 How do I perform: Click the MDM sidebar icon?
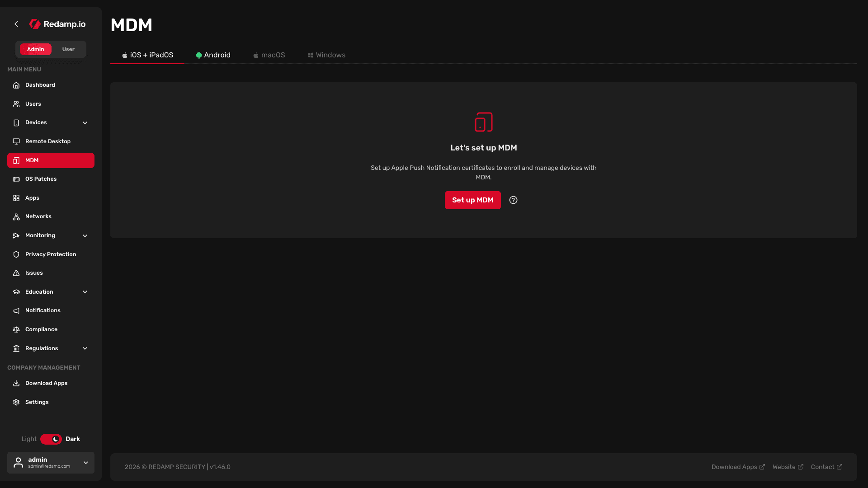(x=16, y=160)
